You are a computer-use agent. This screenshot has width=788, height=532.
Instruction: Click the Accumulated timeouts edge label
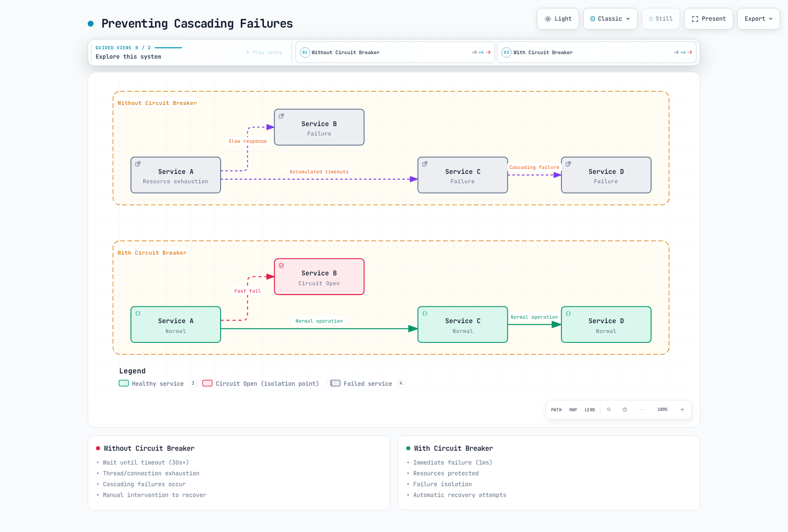coord(319,172)
